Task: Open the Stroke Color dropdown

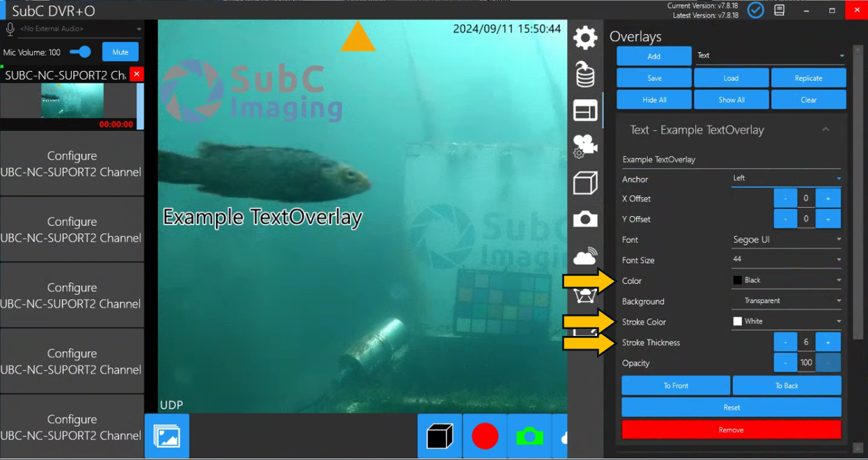Action: tap(786, 321)
